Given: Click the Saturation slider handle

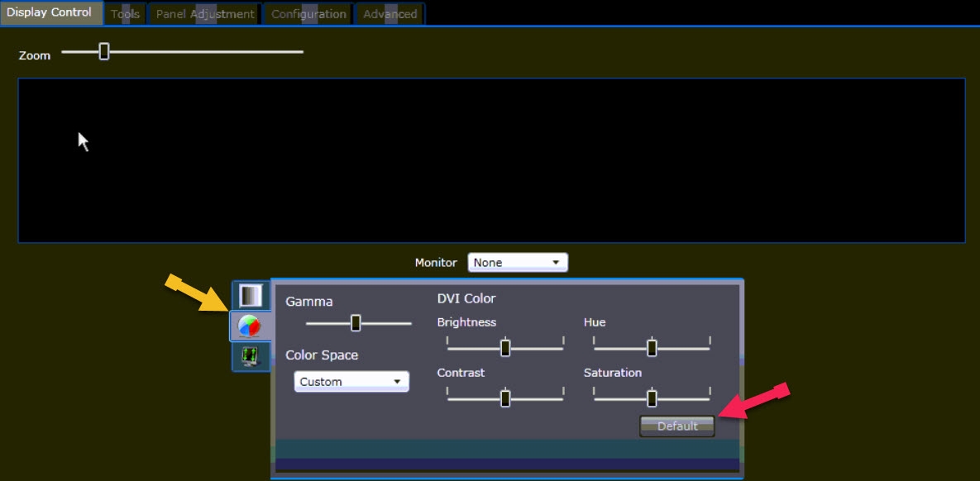Looking at the screenshot, I should tap(652, 398).
